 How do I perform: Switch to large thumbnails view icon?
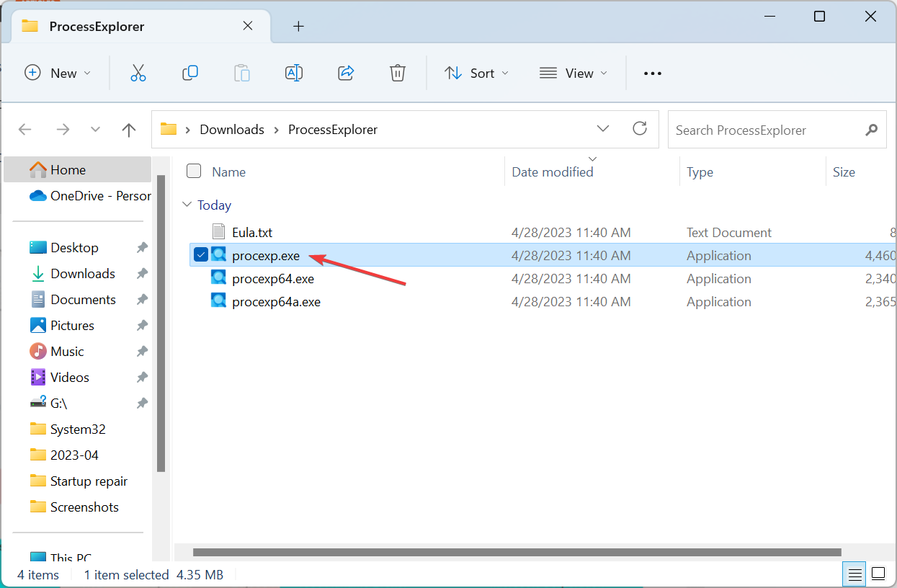tap(878, 574)
